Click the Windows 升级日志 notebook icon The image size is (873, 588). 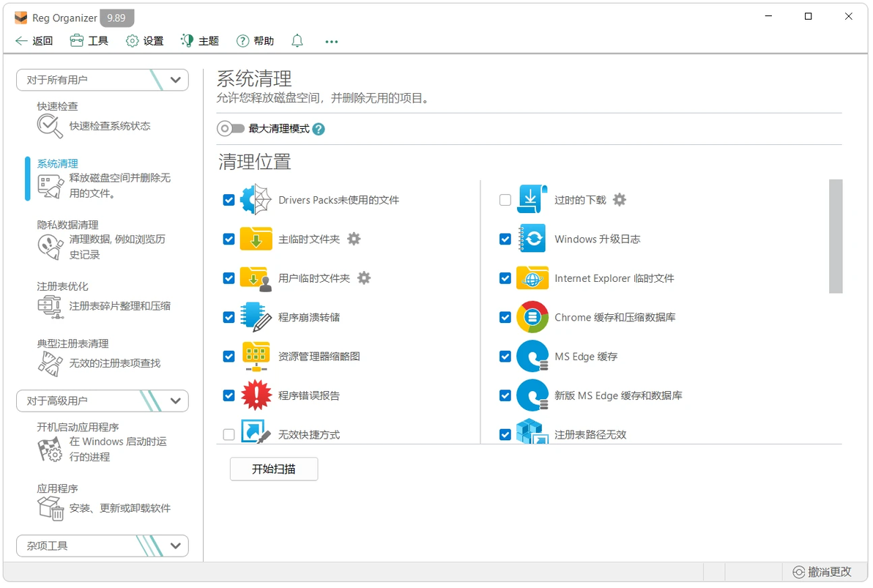pyautogui.click(x=532, y=239)
